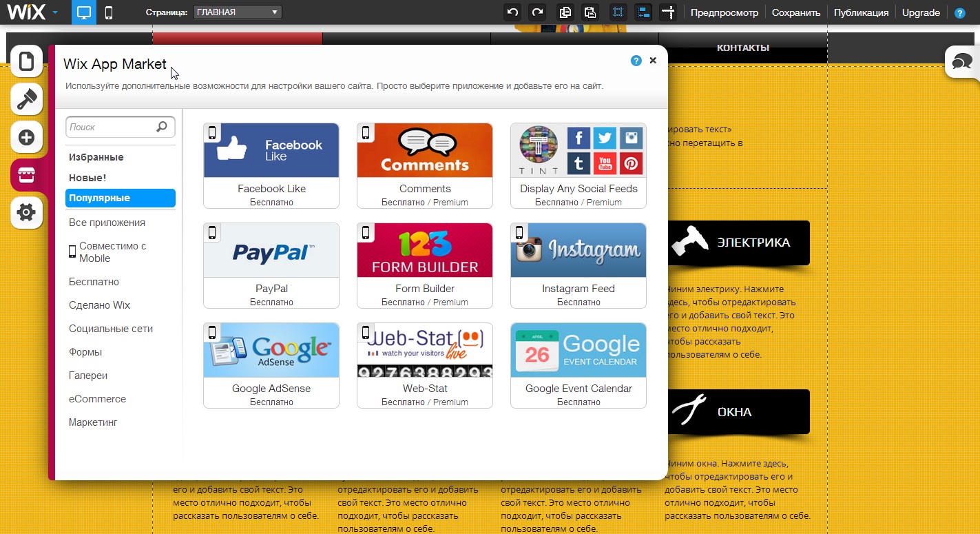Close the Wix App Market dialog
The height and width of the screenshot is (534, 980).
coord(653,61)
